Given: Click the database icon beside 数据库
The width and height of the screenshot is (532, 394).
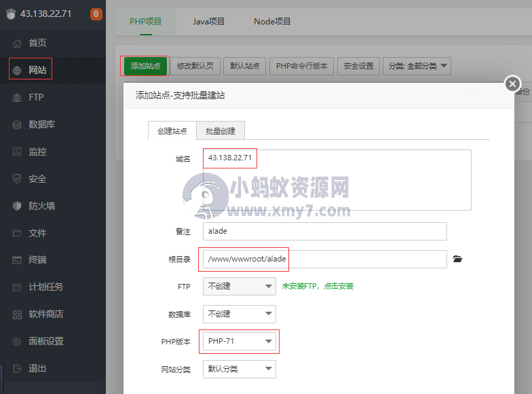Looking at the screenshot, I should click(x=17, y=125).
